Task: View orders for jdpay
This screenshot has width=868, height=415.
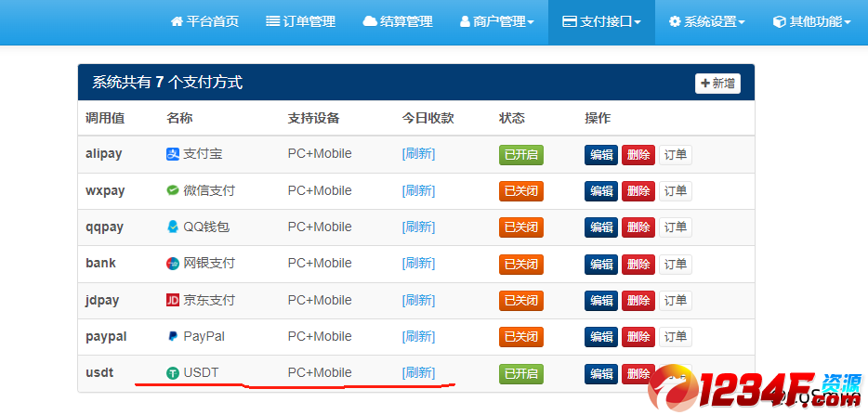Action: [676, 301]
